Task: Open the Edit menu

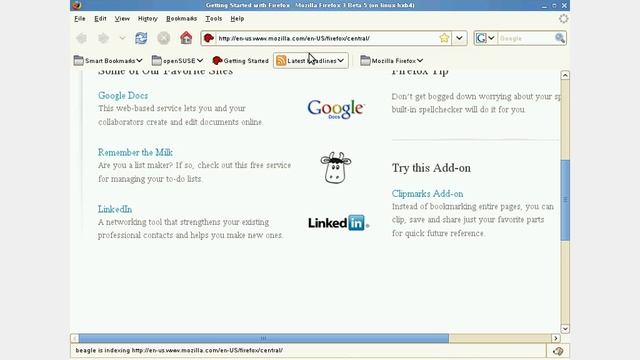Action: click(x=100, y=18)
